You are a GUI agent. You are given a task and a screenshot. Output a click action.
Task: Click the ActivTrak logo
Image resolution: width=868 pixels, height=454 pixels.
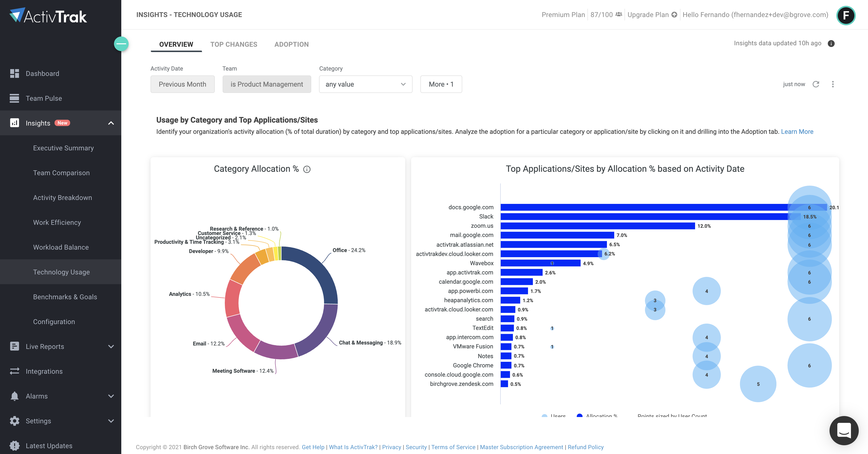[48, 16]
